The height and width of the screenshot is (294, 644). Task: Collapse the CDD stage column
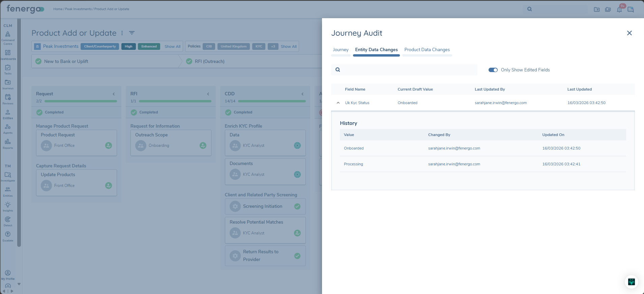pyautogui.click(x=302, y=94)
